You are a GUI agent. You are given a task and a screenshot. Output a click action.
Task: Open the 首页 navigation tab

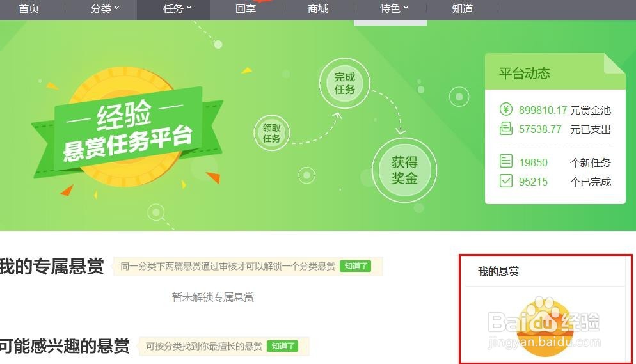pos(29,8)
